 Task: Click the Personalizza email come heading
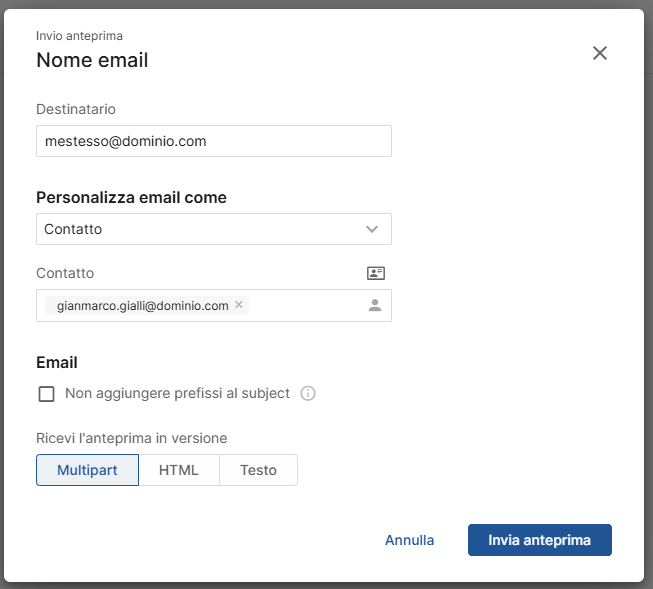click(x=131, y=197)
